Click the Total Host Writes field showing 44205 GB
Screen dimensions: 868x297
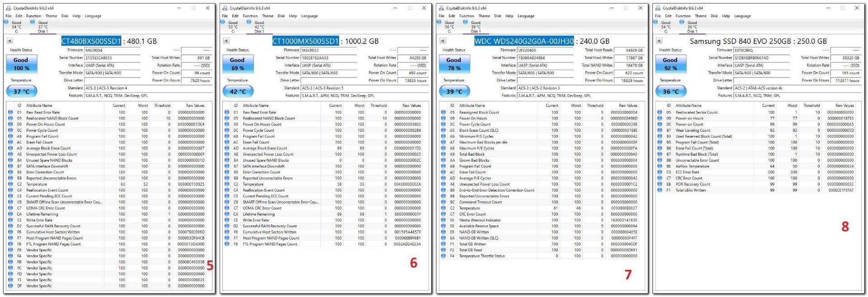pyautogui.click(x=413, y=58)
